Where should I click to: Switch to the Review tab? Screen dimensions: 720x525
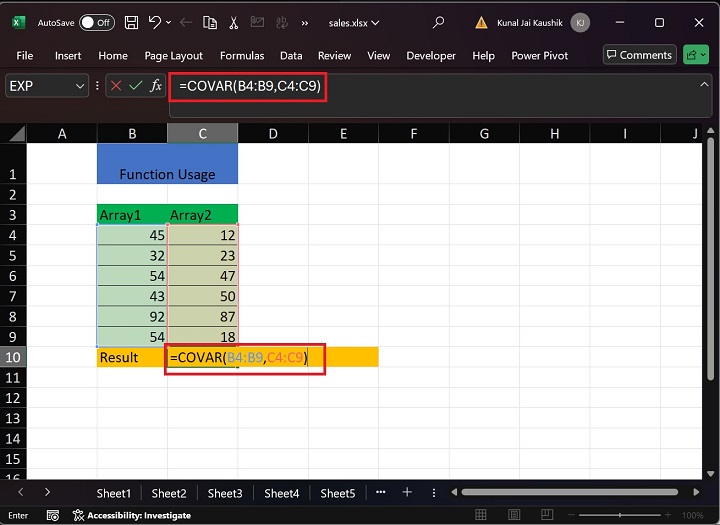334,56
